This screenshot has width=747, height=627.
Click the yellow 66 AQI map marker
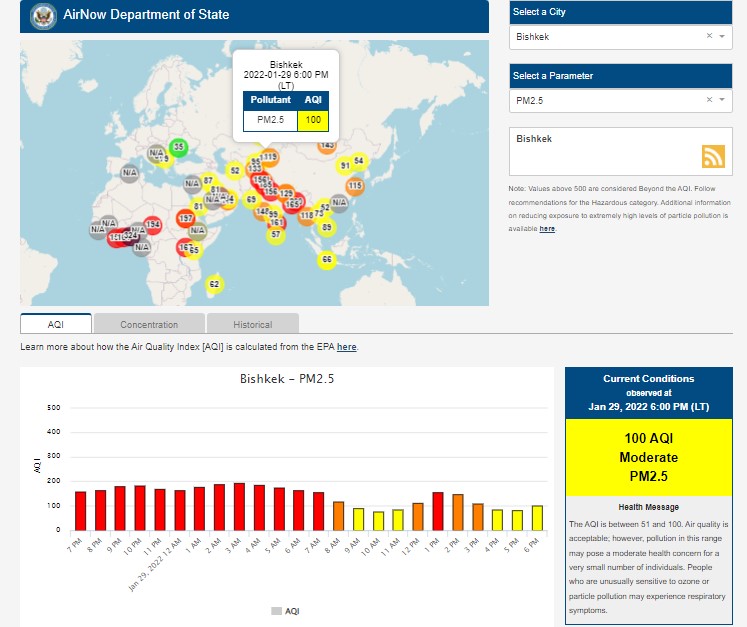click(326, 260)
